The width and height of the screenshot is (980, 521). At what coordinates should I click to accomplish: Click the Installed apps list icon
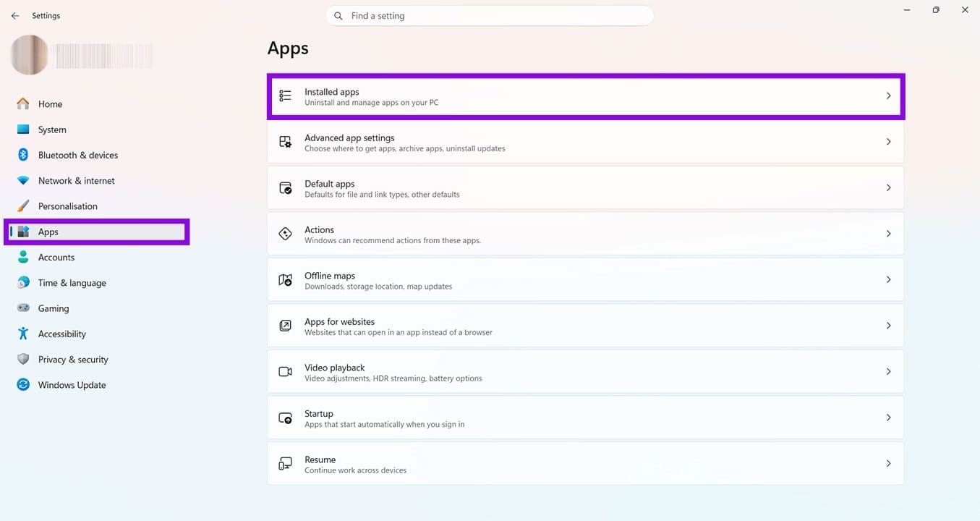tap(286, 96)
